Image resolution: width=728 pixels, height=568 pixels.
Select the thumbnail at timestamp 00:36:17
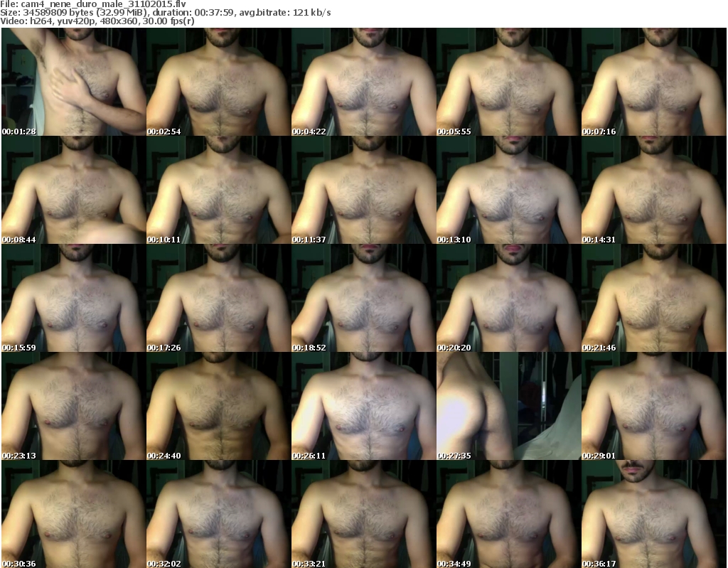(654, 514)
